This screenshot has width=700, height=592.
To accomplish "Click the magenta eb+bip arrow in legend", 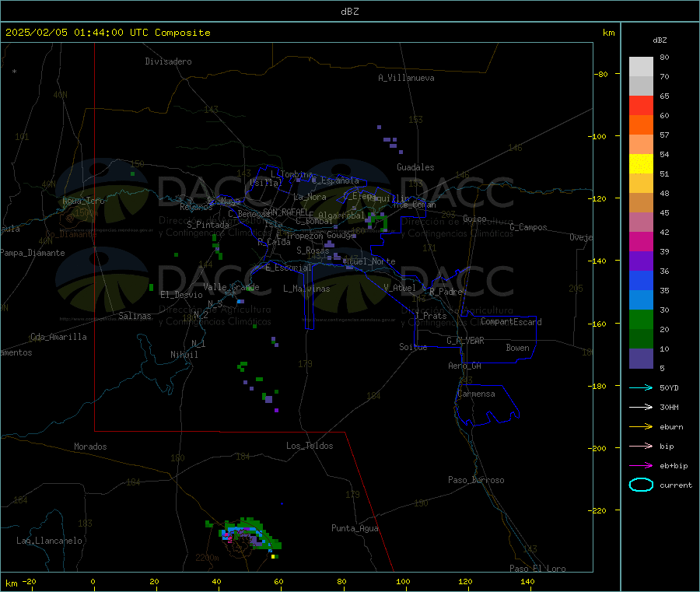I will click(x=641, y=466).
